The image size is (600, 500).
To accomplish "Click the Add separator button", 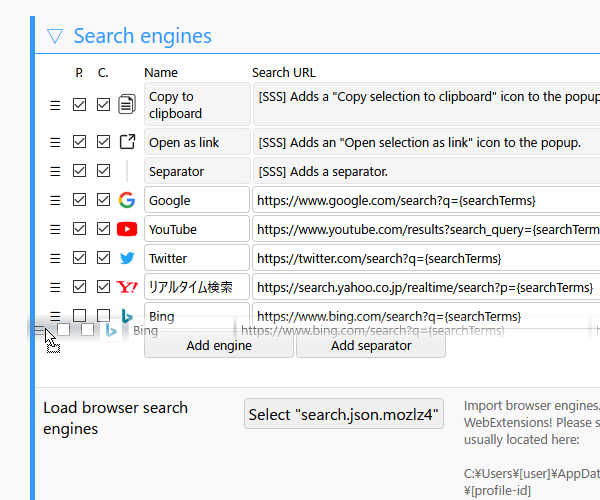I will 371,346.
